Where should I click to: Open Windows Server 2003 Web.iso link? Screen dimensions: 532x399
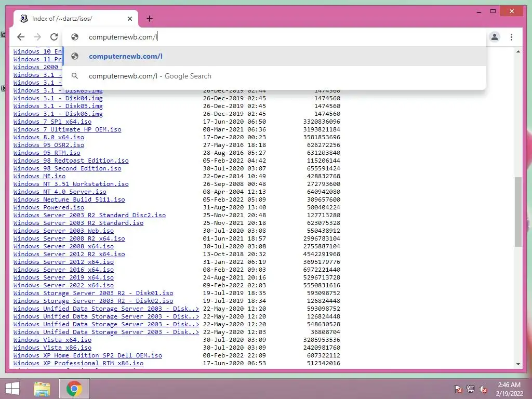click(63, 231)
